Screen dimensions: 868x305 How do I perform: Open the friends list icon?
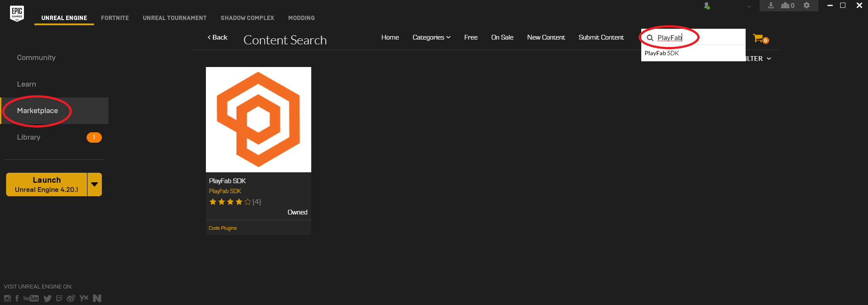787,5
